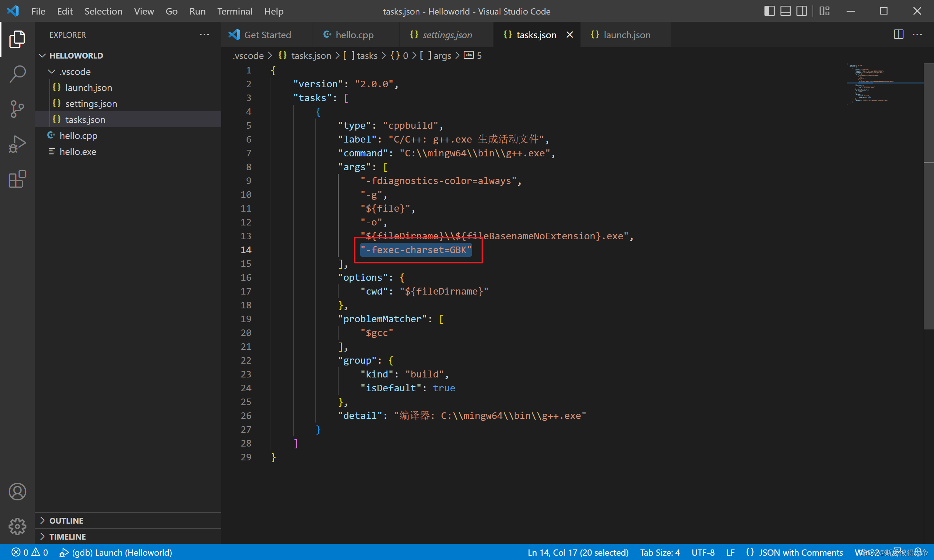Toggle Primary Side Bar layout icon
This screenshot has height=560, width=934.
point(769,11)
